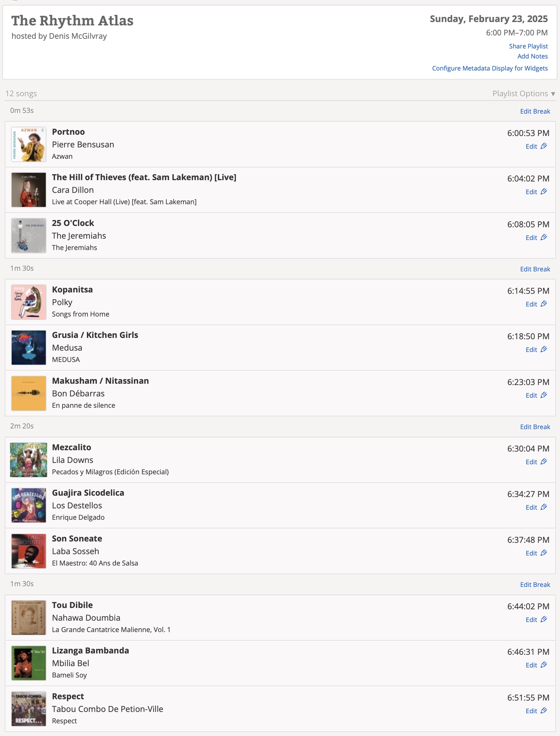560x736 pixels.
Task: Click the edit pencil icon for Tou Dibile
Action: (544, 619)
